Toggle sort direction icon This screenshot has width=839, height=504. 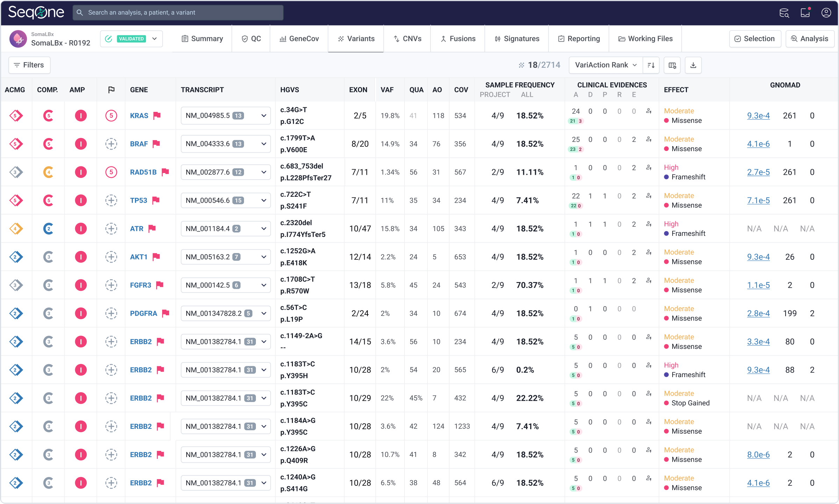click(x=651, y=65)
